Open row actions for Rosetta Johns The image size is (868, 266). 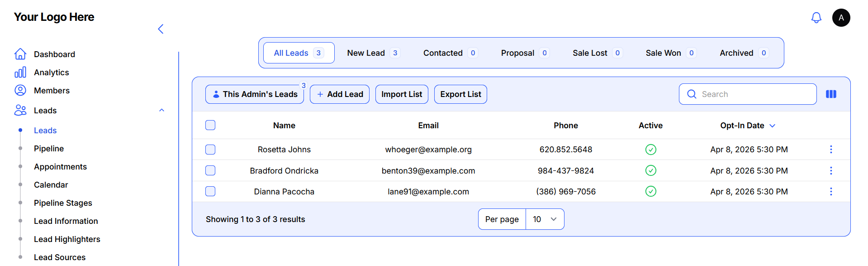(x=830, y=150)
